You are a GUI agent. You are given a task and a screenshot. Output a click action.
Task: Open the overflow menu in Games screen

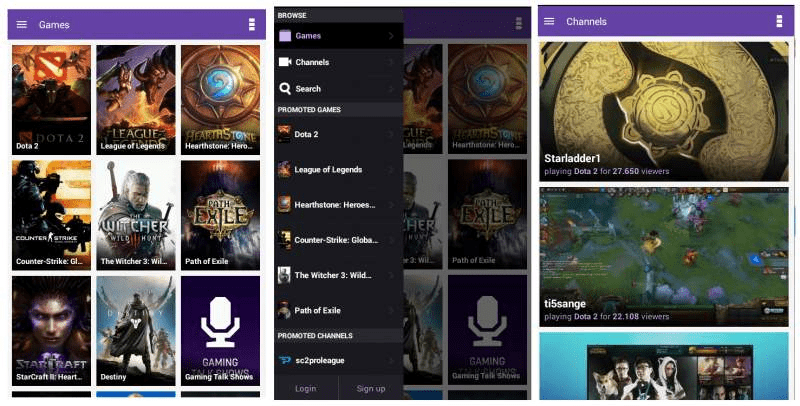point(252,24)
